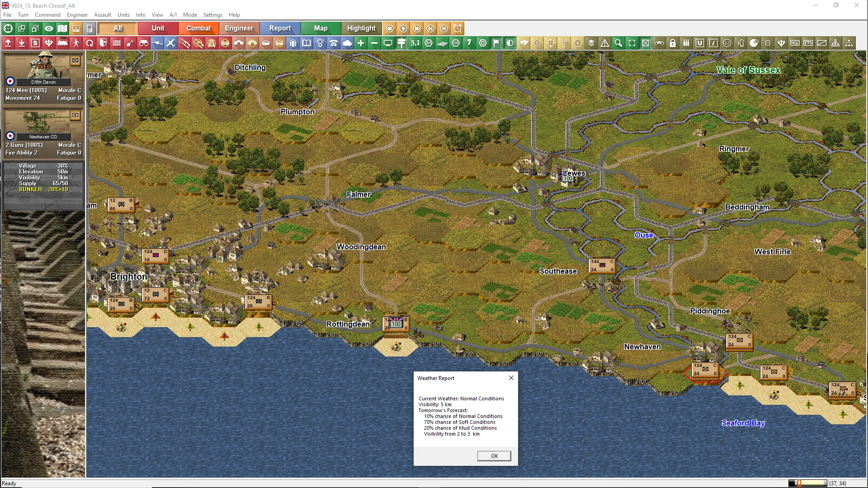Click the cloud weather icon
This screenshot has height=488, width=868.
pos(347,43)
